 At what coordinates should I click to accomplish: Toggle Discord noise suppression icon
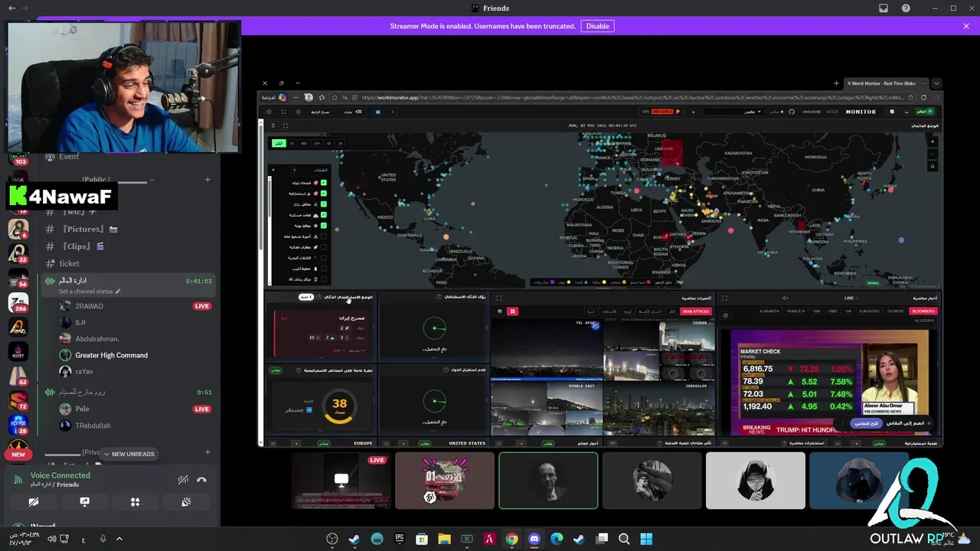pyautogui.click(x=183, y=480)
